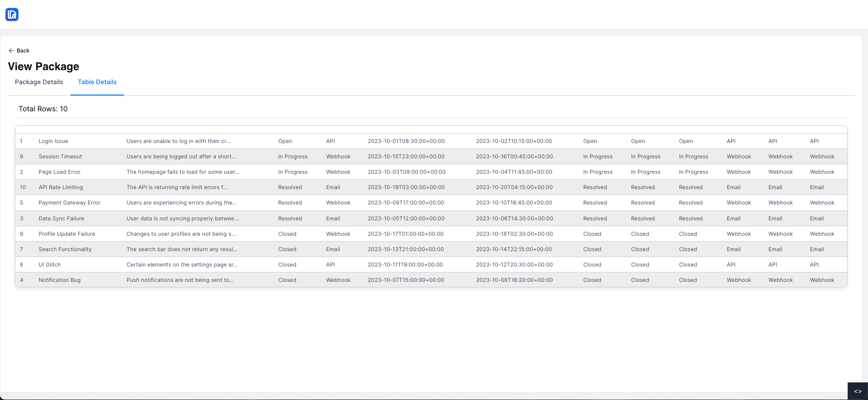Open the code toggle widget icon
This screenshot has height=400, width=868.
pyautogui.click(x=857, y=391)
